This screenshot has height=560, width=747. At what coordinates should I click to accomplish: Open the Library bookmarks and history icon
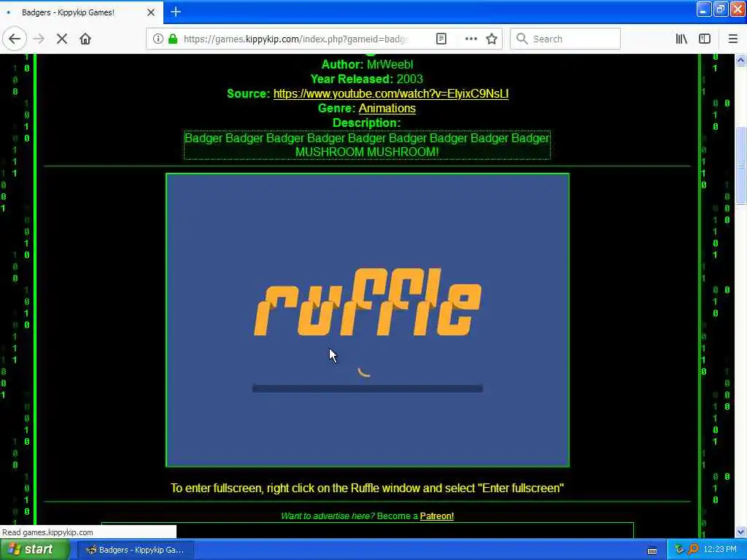click(x=681, y=39)
